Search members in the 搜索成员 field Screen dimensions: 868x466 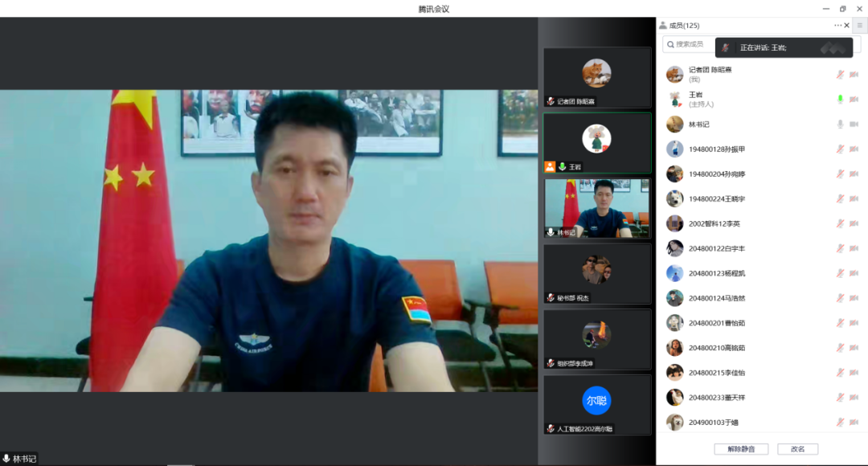(x=690, y=44)
